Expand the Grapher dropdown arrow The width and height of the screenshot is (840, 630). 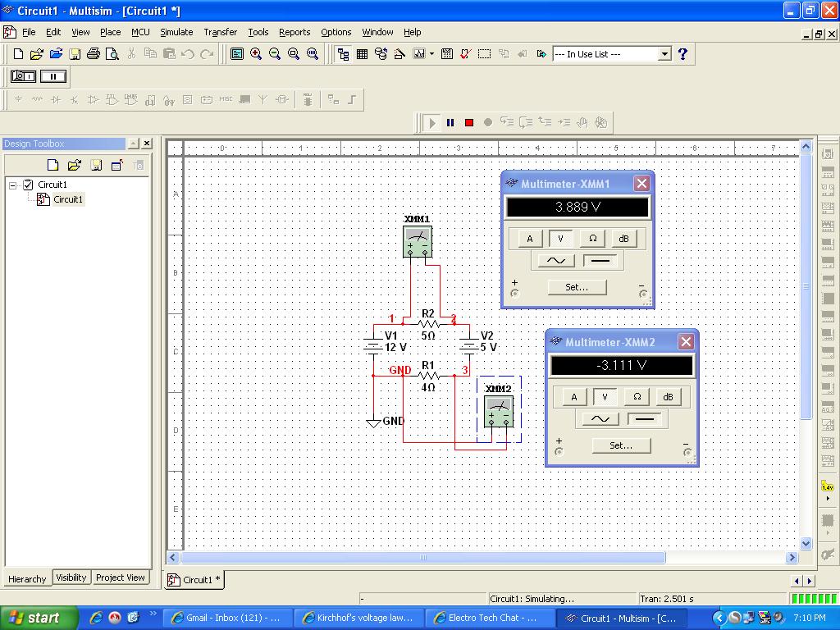tap(431, 53)
